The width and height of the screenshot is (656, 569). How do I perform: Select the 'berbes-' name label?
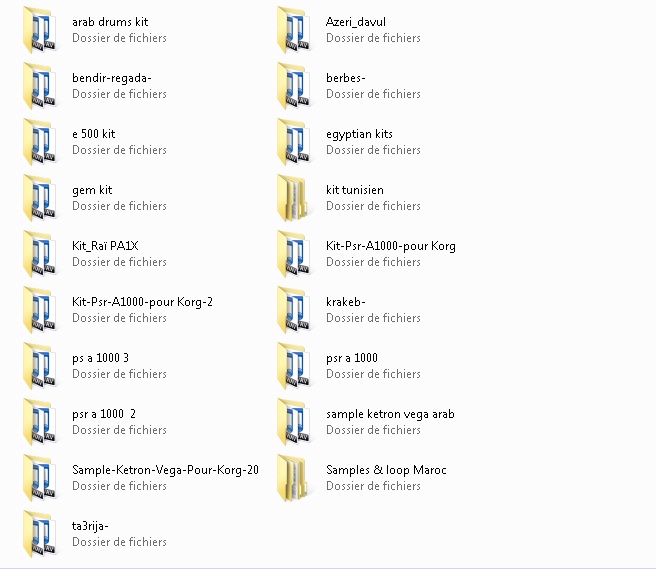[346, 78]
